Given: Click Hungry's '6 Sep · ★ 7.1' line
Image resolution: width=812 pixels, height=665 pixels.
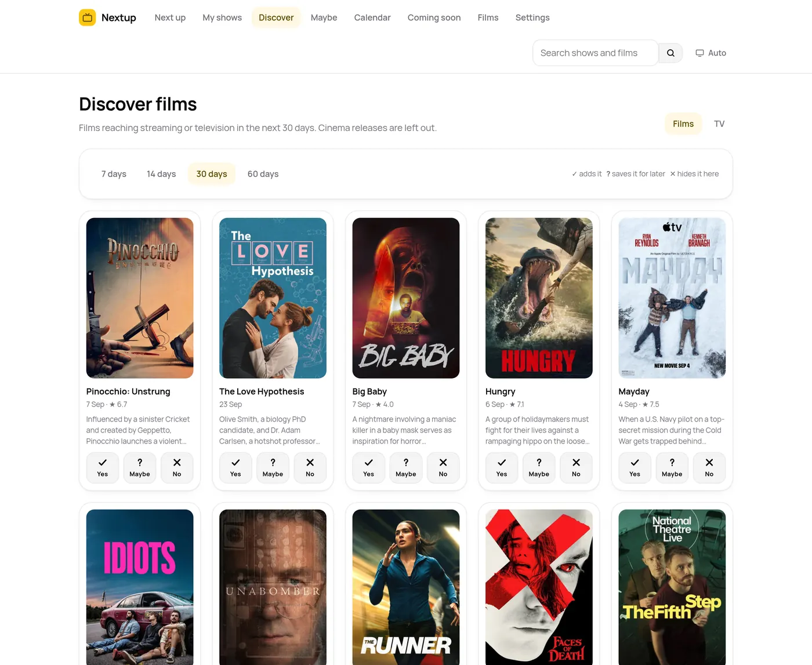Looking at the screenshot, I should coord(505,404).
